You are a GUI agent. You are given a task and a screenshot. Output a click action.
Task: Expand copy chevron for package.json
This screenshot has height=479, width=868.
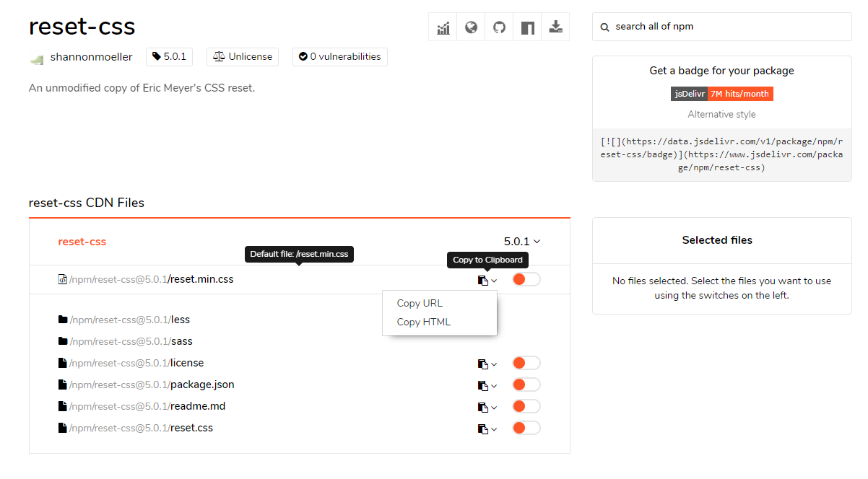point(494,386)
